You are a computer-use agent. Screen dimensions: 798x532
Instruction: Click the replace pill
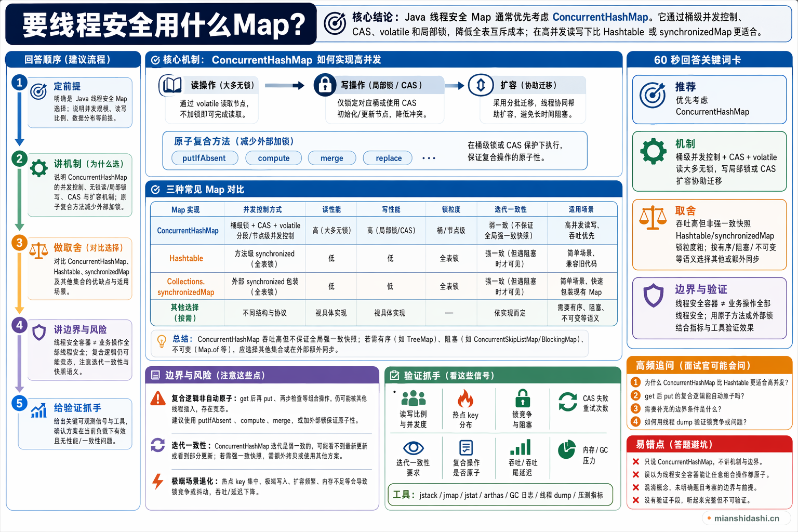click(388, 158)
